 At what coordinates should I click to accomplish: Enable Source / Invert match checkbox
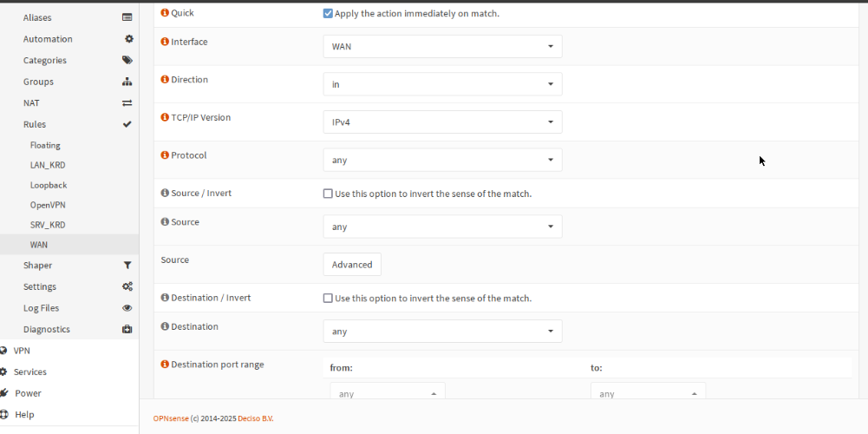pyautogui.click(x=328, y=194)
